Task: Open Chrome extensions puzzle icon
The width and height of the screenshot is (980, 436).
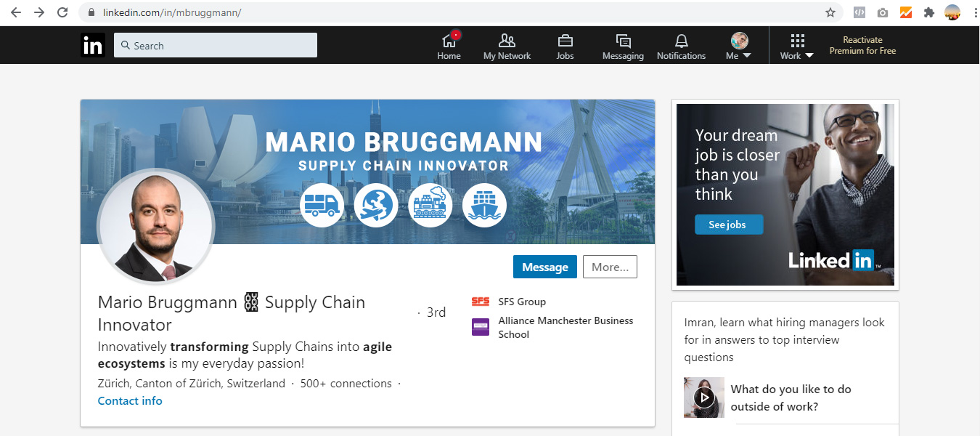Action: tap(928, 12)
